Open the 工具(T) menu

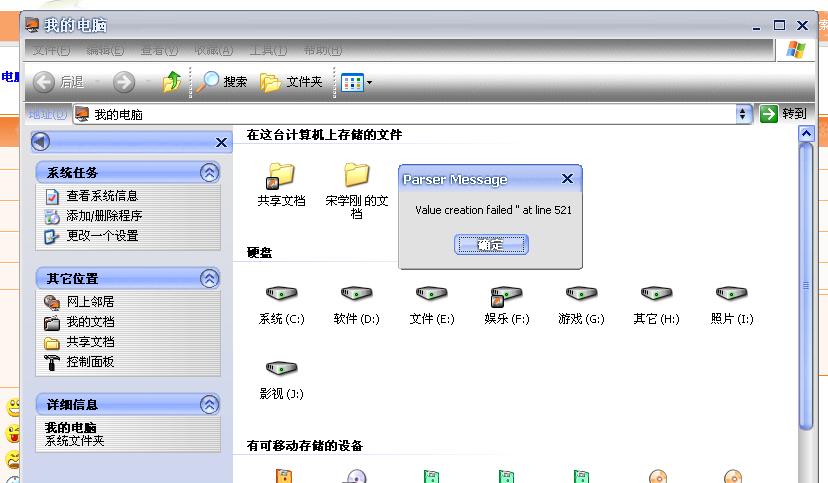[268, 50]
